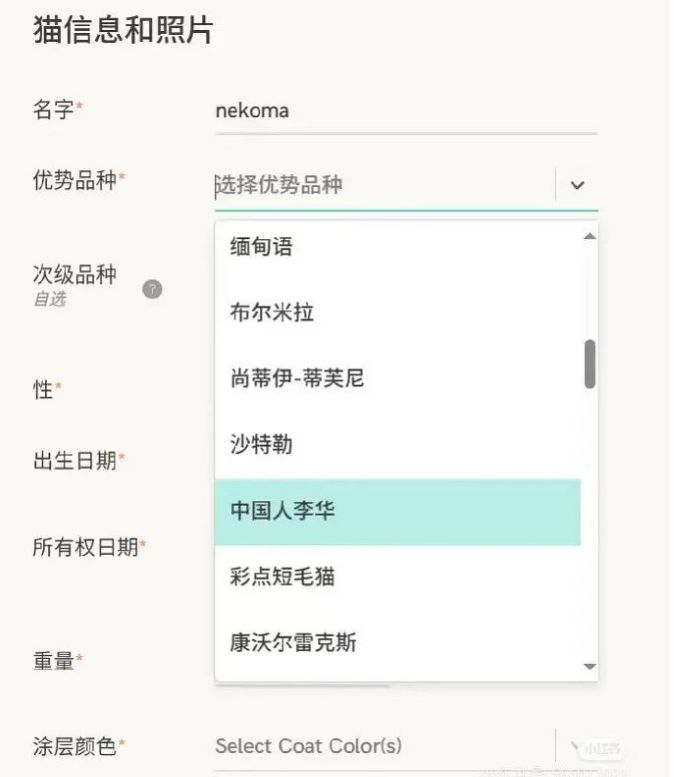Click the breed list scroll-down arrow
The image size is (678, 777).
589,666
